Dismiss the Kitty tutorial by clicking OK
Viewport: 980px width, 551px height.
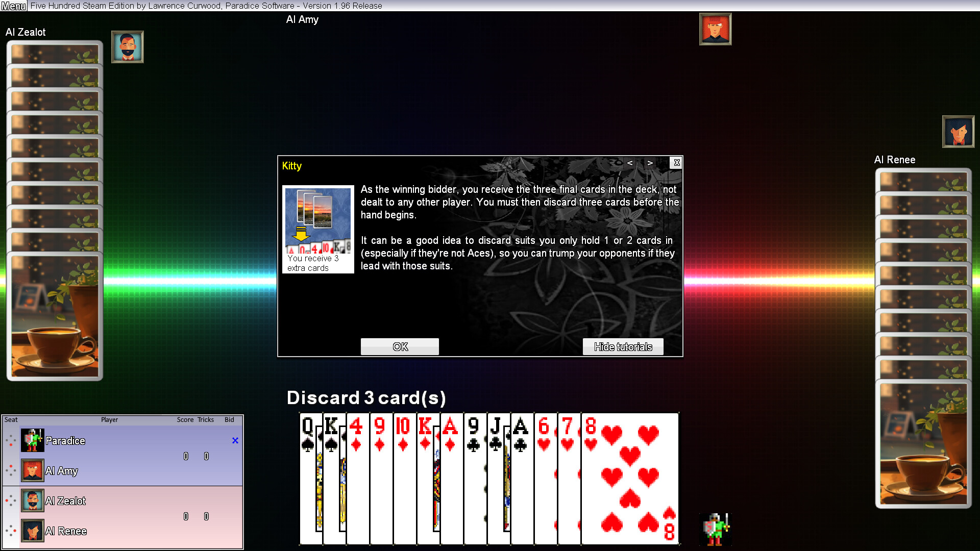[x=400, y=346]
